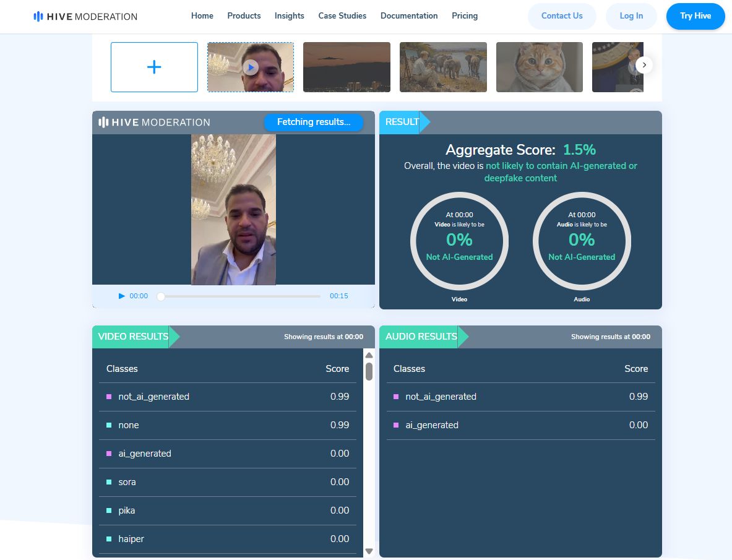Open the Insights menu

[290, 16]
